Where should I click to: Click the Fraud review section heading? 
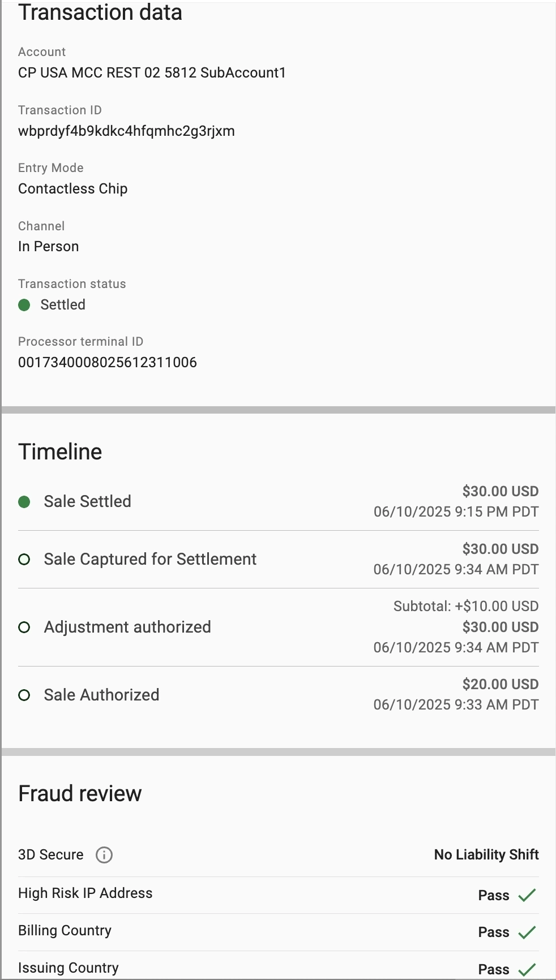pos(80,794)
